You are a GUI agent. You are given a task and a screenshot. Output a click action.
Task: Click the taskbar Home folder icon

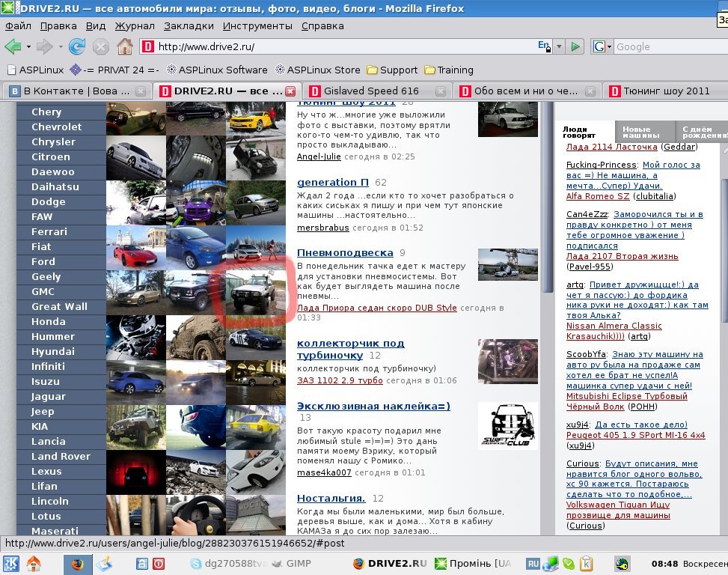[34, 564]
